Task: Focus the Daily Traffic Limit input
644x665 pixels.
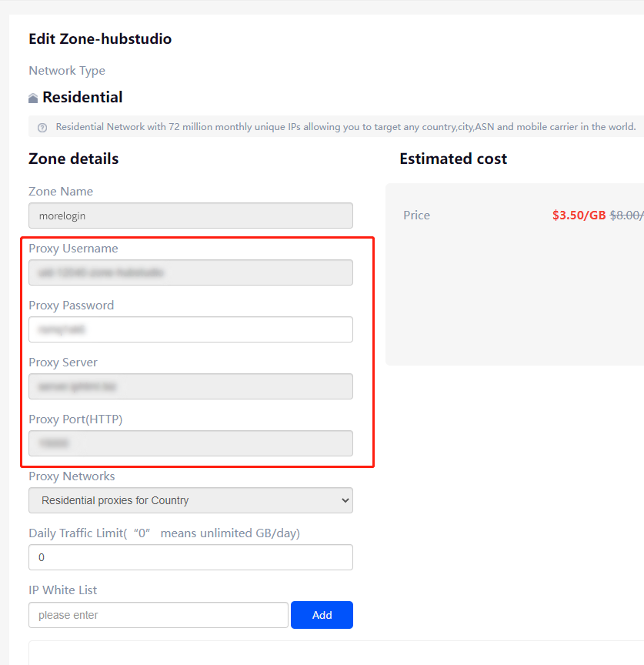Action: [x=190, y=557]
